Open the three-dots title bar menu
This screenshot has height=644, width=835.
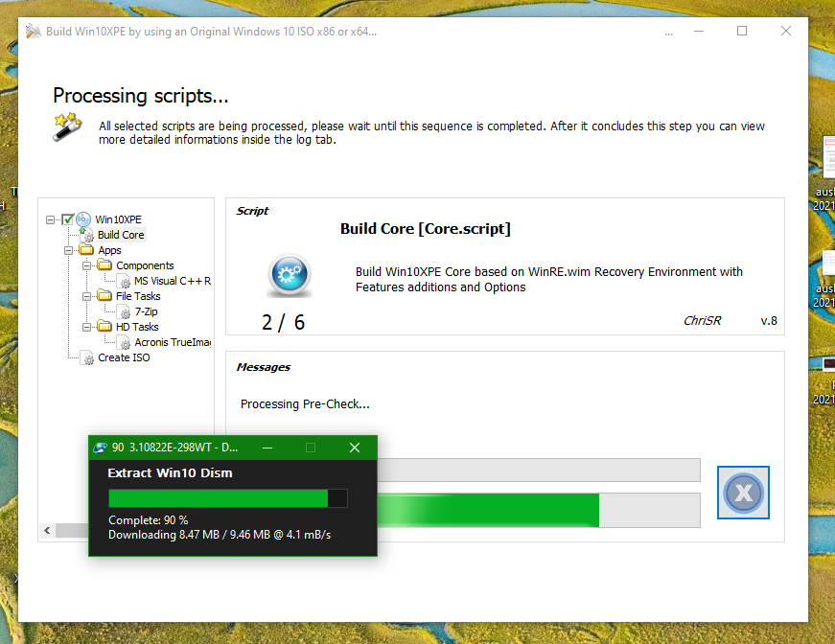(669, 32)
